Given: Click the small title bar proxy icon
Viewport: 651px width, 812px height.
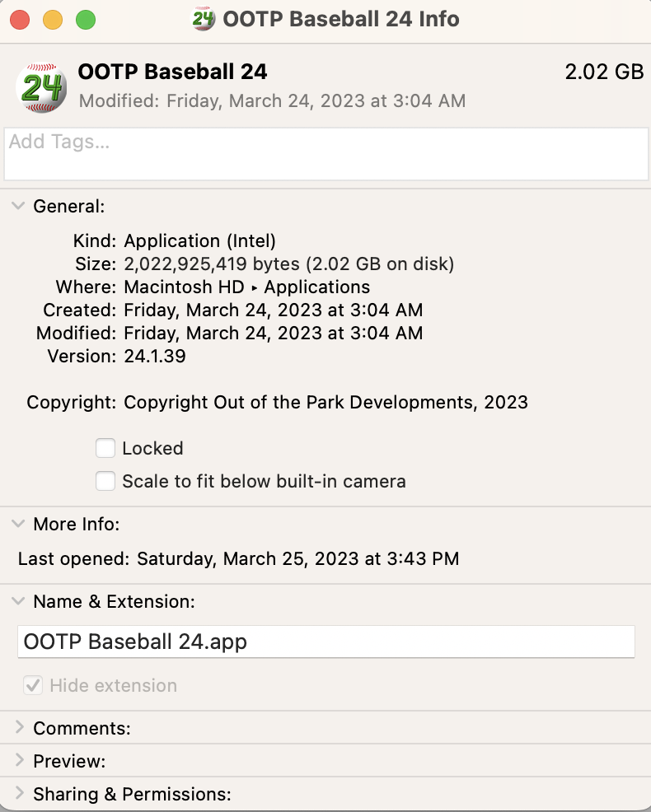Looking at the screenshot, I should pyautogui.click(x=203, y=18).
